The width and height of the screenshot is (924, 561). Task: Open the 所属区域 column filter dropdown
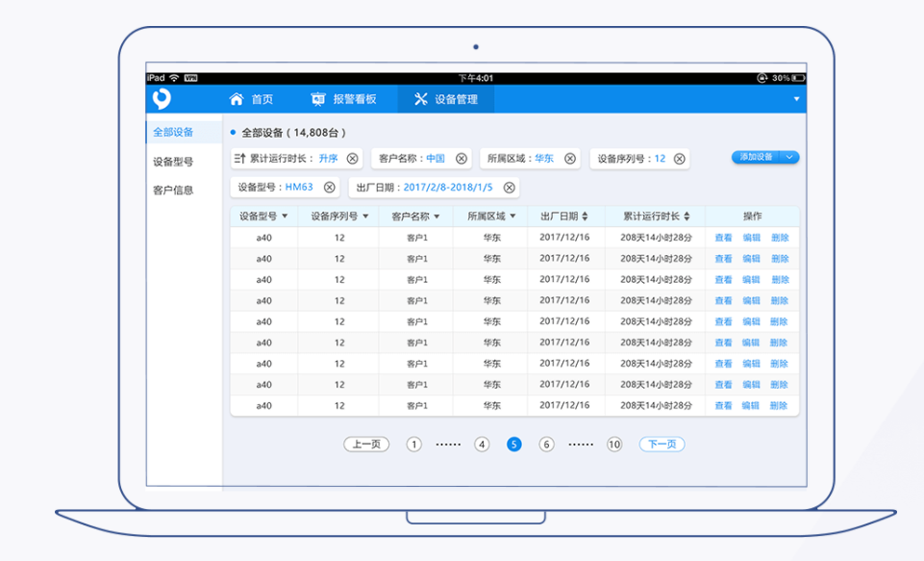point(512,217)
